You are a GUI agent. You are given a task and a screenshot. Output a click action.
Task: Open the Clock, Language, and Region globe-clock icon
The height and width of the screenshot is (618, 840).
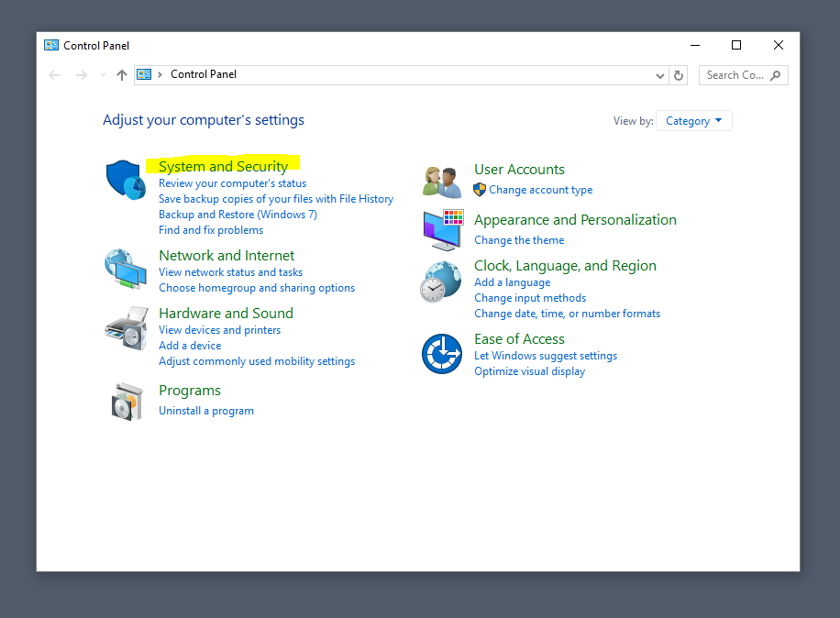[x=441, y=281]
